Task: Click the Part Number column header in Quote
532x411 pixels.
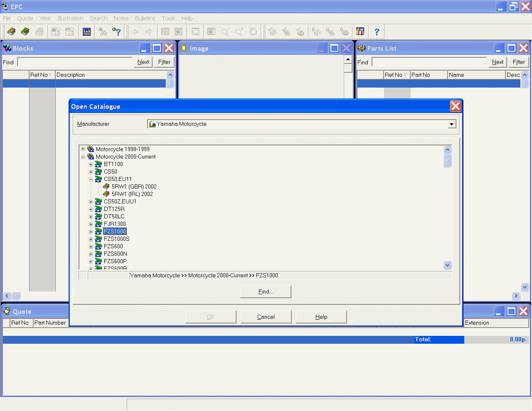Action: [x=50, y=323]
